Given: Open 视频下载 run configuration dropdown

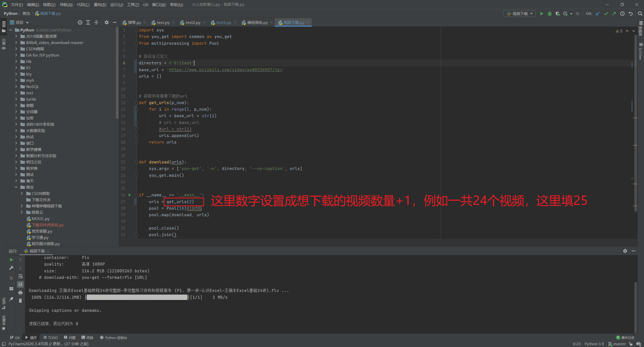Looking at the screenshot, I should coord(520,14).
